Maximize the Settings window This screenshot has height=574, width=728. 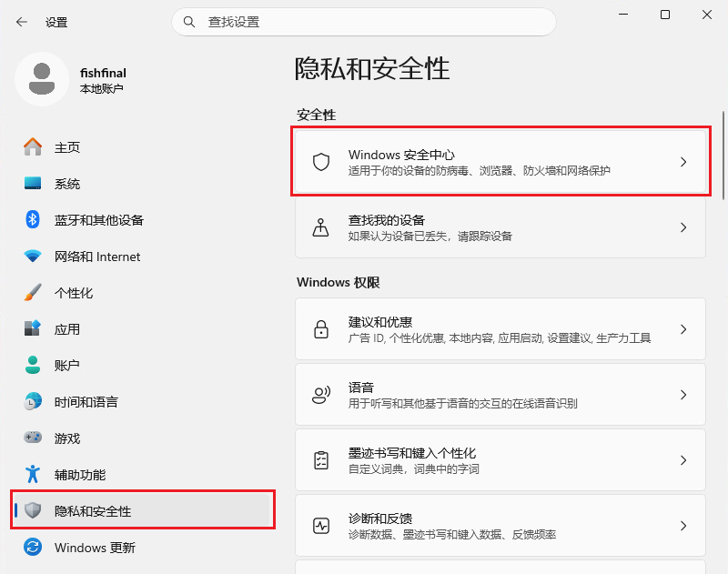point(665,15)
